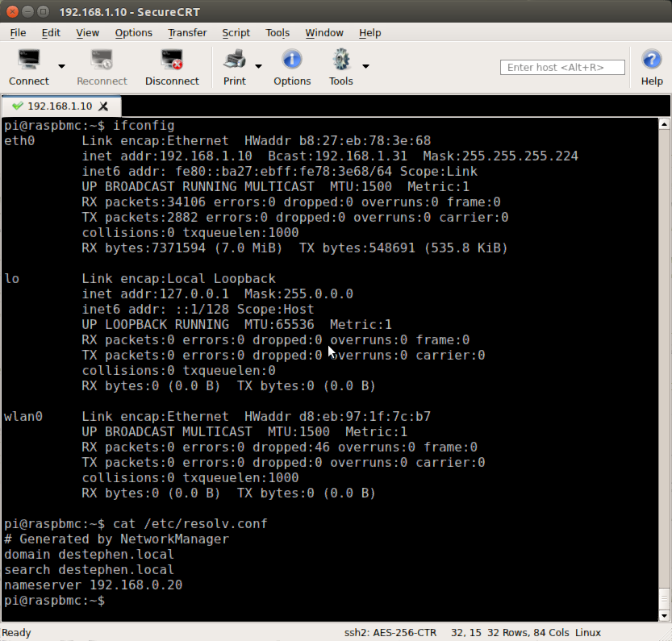672x641 pixels.
Task: Click cat /etc/resolv.conf command text
Action: pyautogui.click(x=190, y=524)
